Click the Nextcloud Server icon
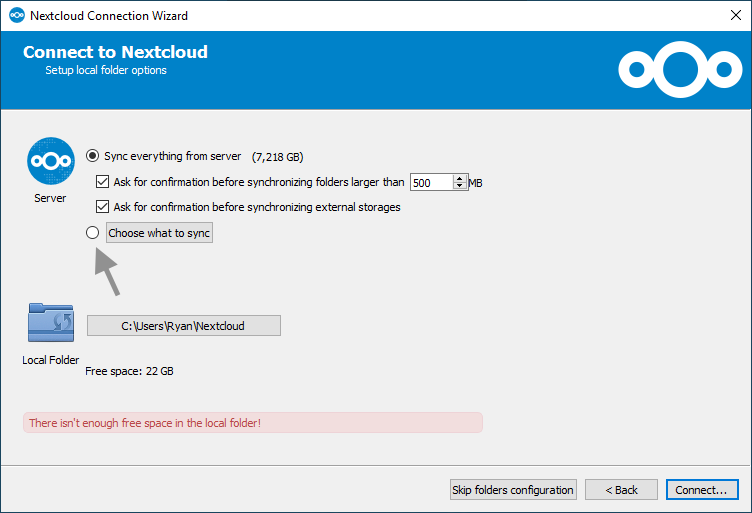The width and height of the screenshot is (752, 513). (x=51, y=161)
